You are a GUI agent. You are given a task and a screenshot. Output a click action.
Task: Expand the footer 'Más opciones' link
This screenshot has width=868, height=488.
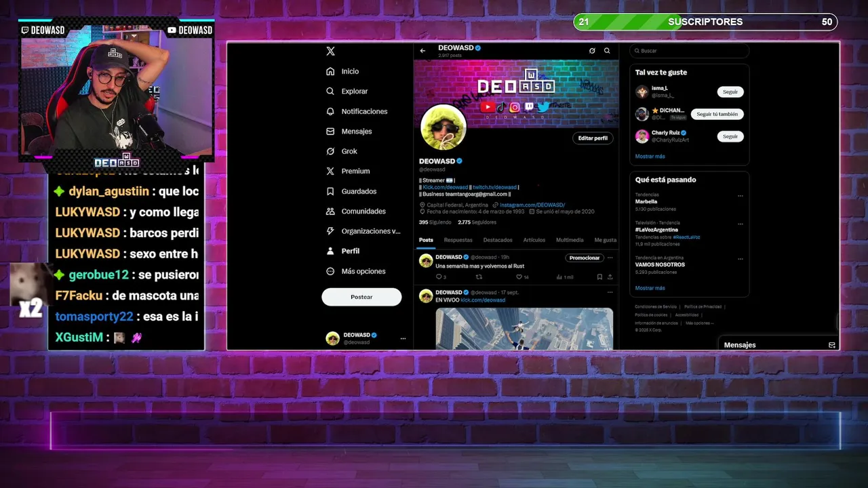click(x=699, y=323)
